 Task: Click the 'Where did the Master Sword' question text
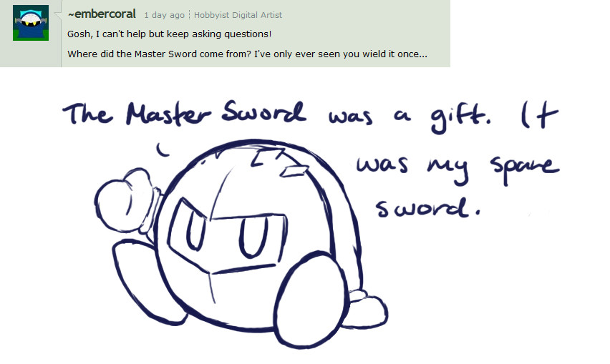pos(247,54)
